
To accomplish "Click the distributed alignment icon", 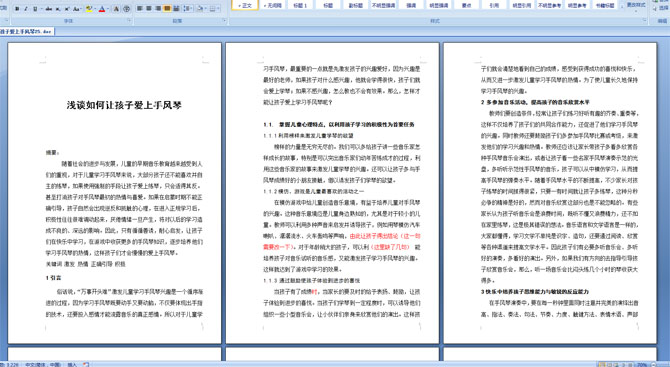I will [x=176, y=9].
